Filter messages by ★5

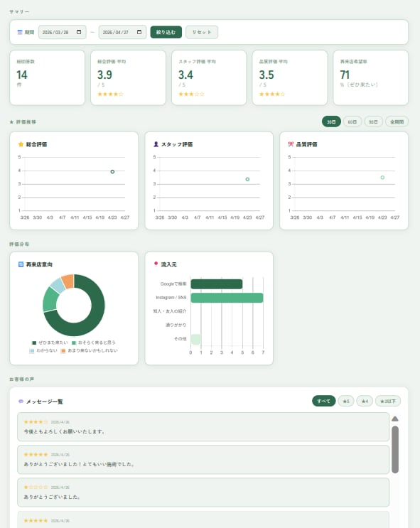pyautogui.click(x=346, y=401)
